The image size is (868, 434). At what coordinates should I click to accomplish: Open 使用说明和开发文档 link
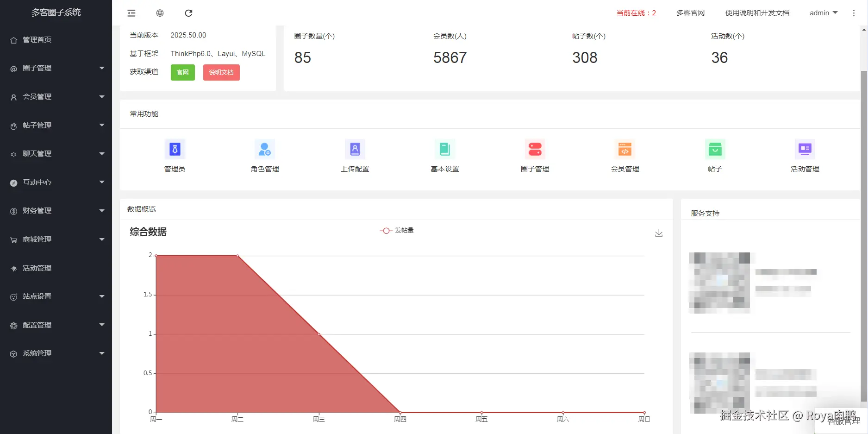[x=757, y=13]
